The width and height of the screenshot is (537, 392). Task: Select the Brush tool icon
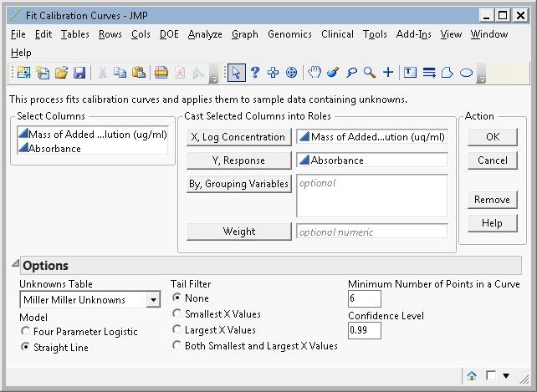333,72
